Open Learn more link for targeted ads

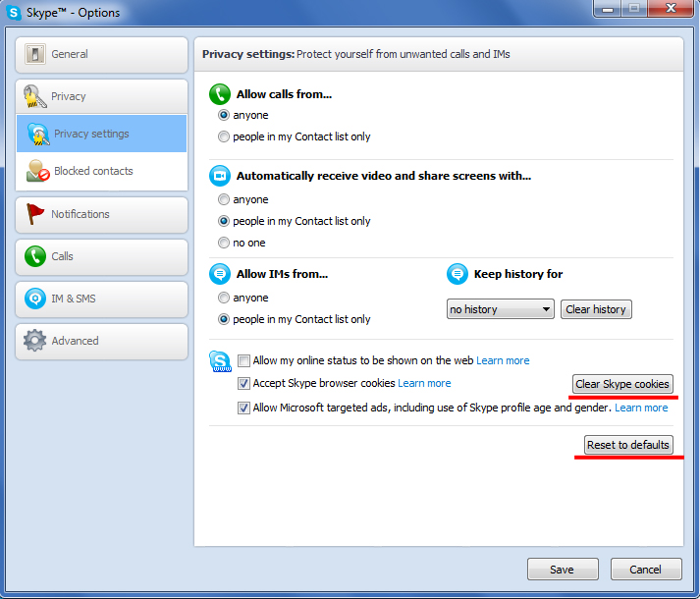641,408
